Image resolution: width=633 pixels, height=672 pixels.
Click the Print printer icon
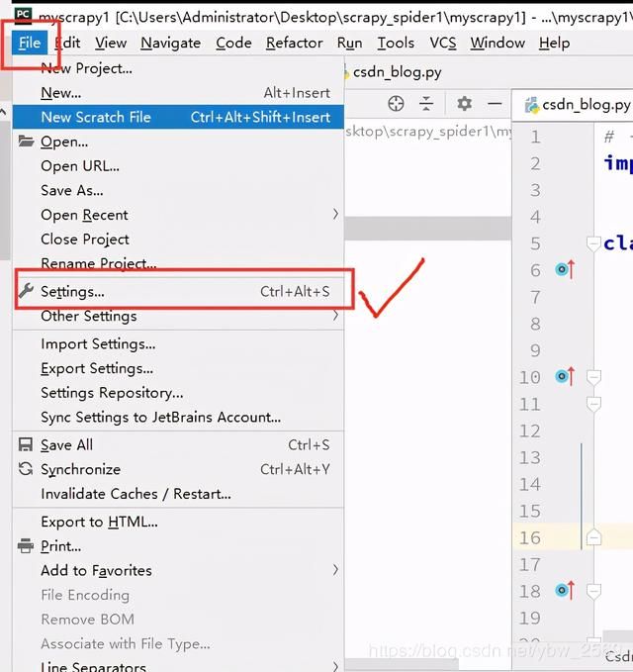pos(26,546)
